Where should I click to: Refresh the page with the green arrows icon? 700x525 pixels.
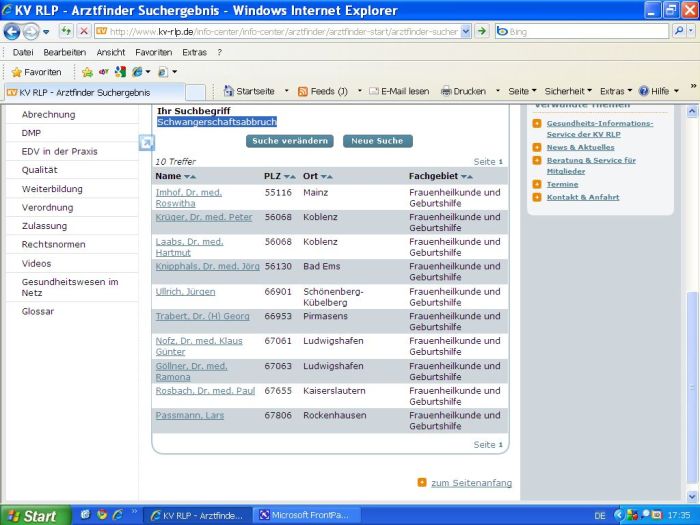coord(66,31)
